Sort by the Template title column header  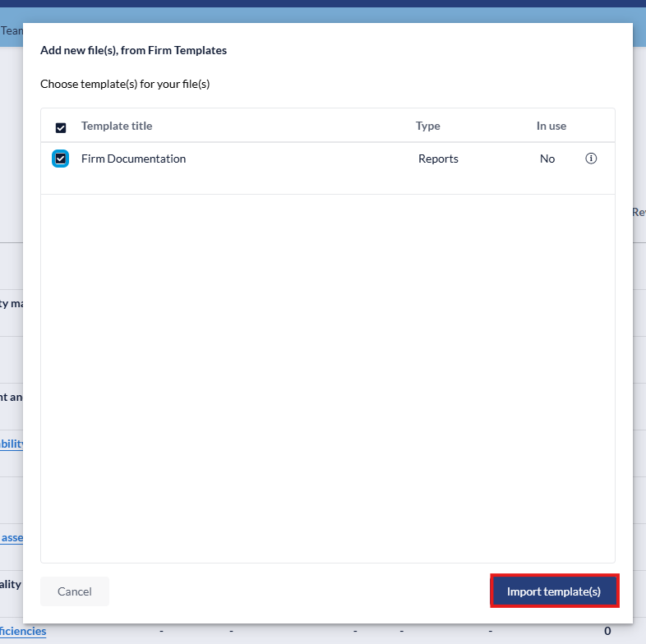click(x=117, y=126)
